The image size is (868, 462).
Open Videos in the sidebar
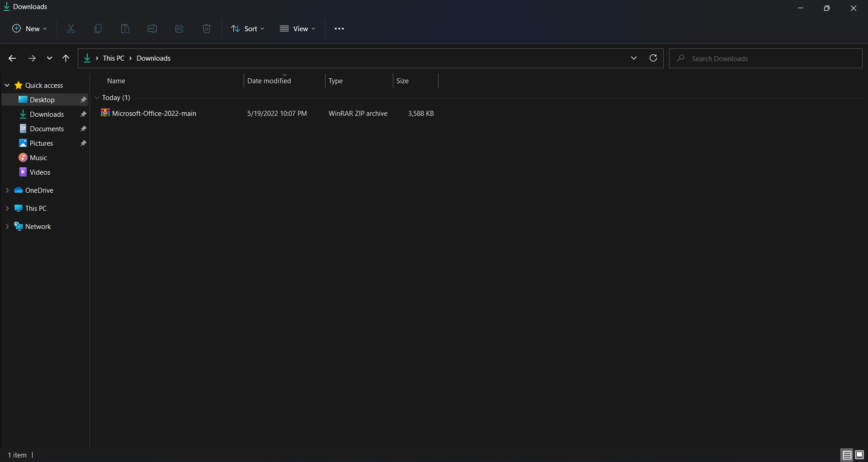(x=40, y=172)
